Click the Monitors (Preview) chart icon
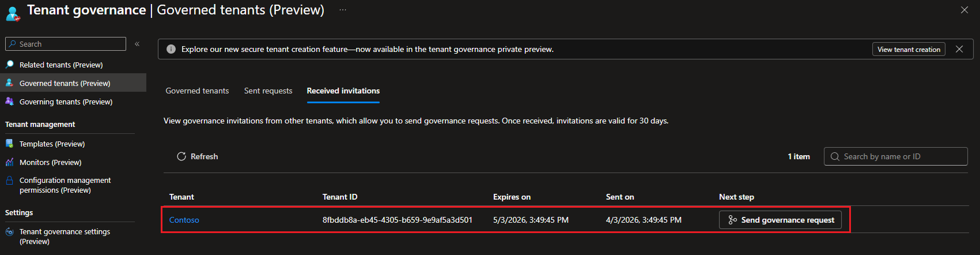 (x=9, y=162)
